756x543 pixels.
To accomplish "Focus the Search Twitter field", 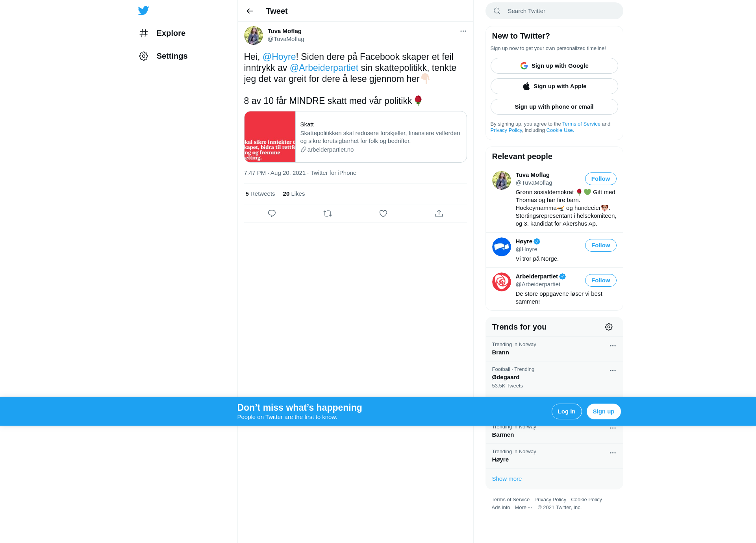I will [554, 11].
